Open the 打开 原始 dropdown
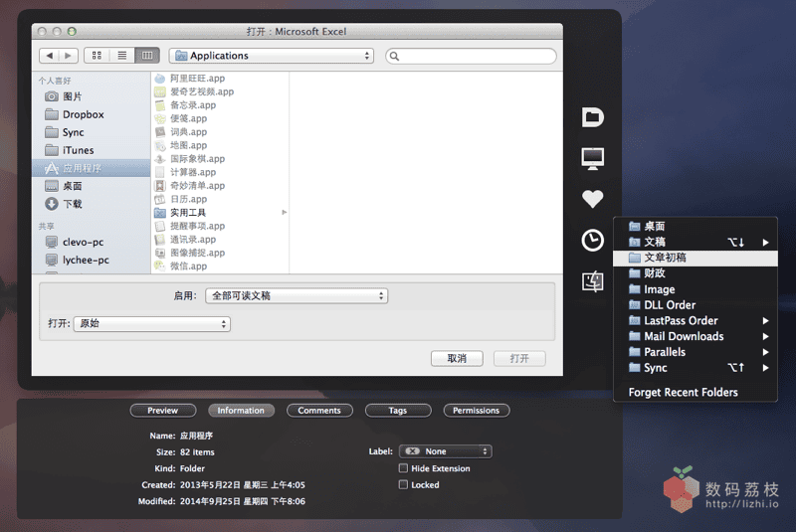Viewport: 796px width, 532px height. tap(152, 323)
